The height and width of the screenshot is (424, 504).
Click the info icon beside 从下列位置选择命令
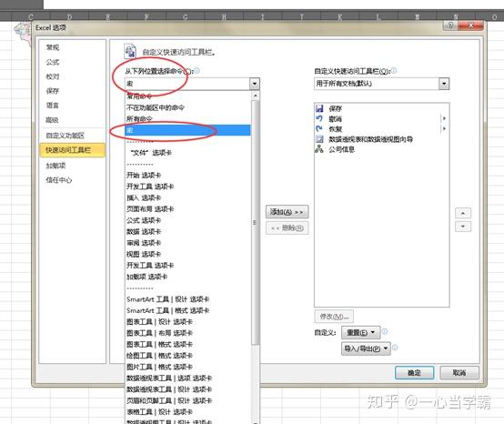pos(197,70)
